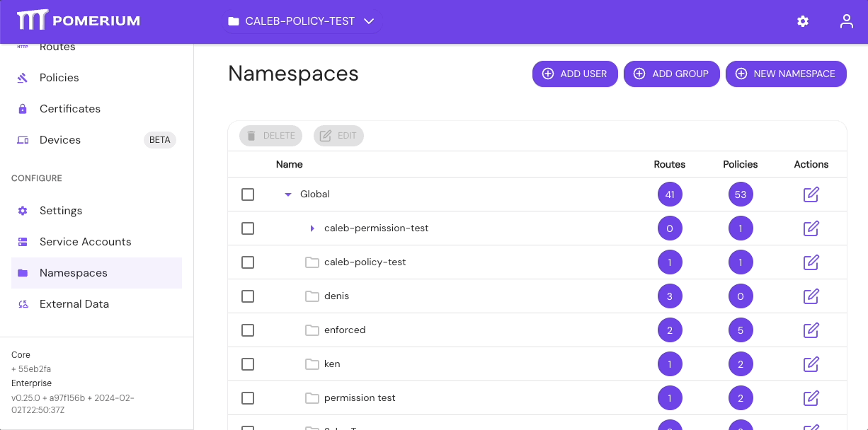
Task: Collapse the Global namespace tree
Action: tap(287, 194)
